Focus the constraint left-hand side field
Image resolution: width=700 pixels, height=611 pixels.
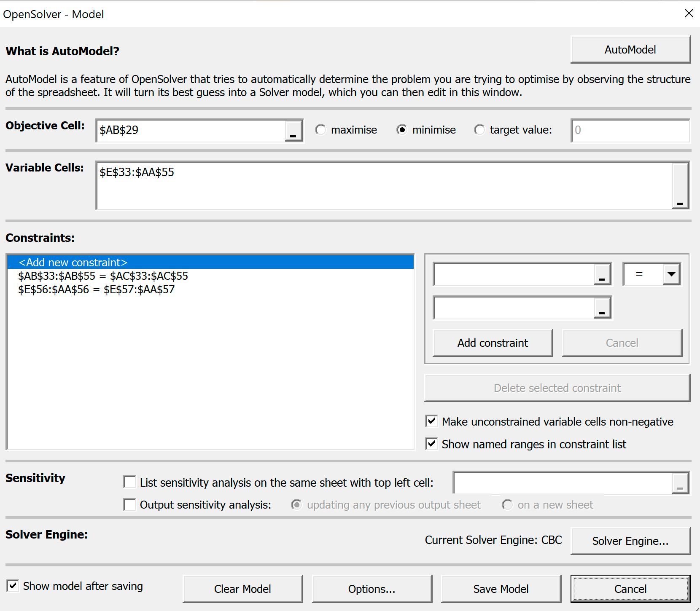(x=514, y=274)
